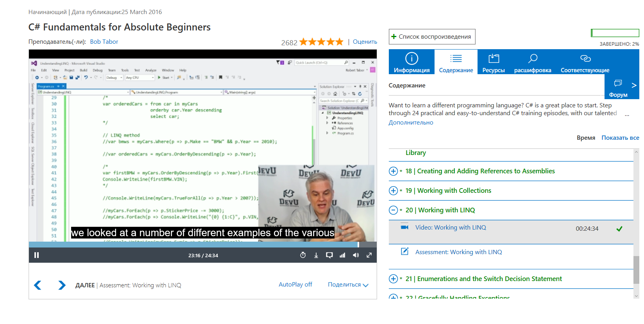Screen dimensions: 644x324
Task: Seek on the video progress bar
Action: [x=203, y=245]
